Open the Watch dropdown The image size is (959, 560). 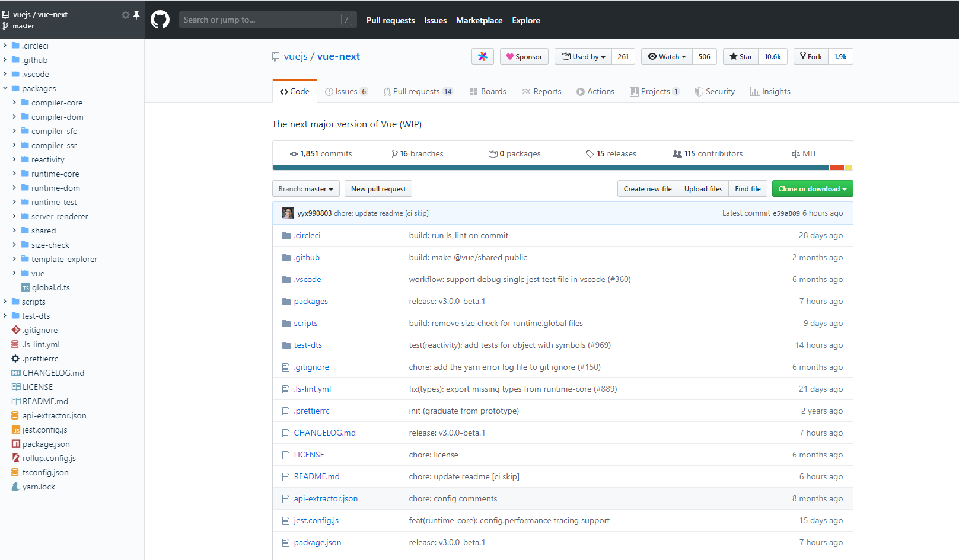click(x=667, y=56)
